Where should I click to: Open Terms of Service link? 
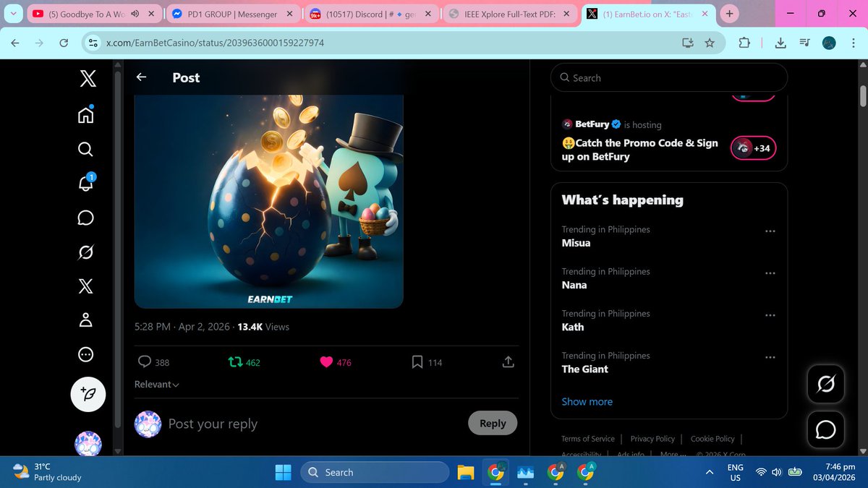[588, 439]
